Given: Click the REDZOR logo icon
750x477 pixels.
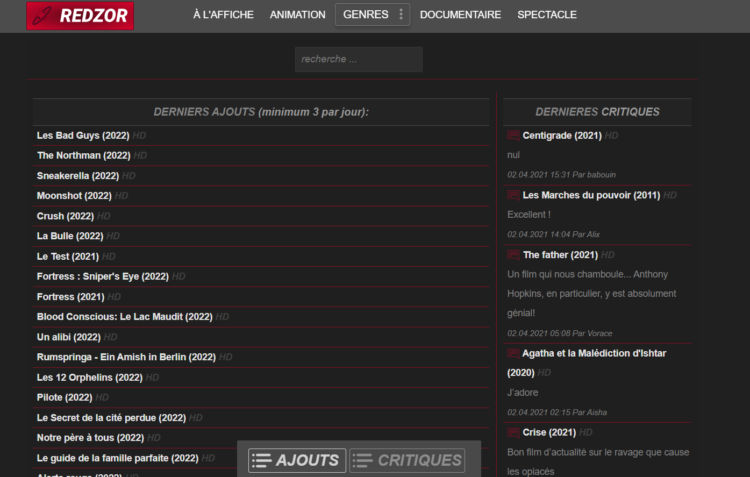Looking at the screenshot, I should pos(42,15).
